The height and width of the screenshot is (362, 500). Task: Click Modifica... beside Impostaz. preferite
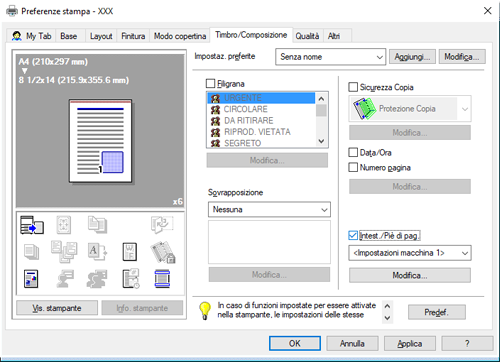click(462, 57)
